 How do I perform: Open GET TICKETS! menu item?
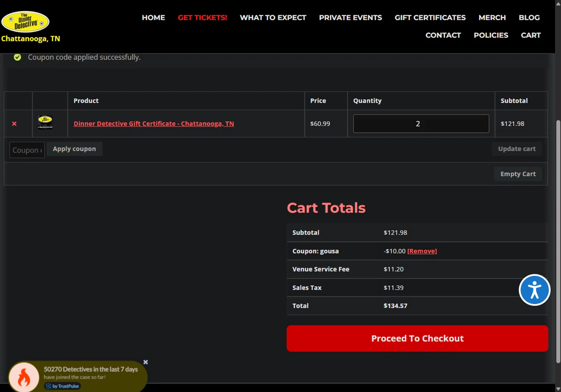tap(202, 18)
